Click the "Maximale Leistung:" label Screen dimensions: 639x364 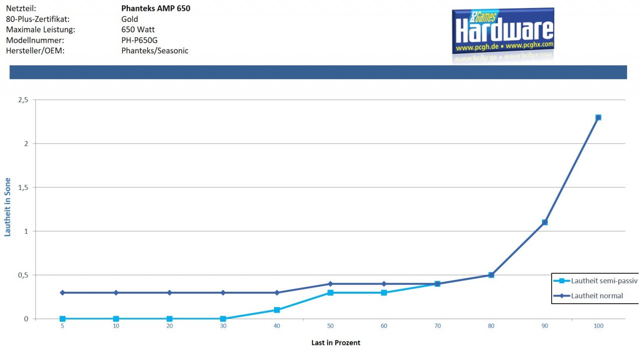(40, 29)
